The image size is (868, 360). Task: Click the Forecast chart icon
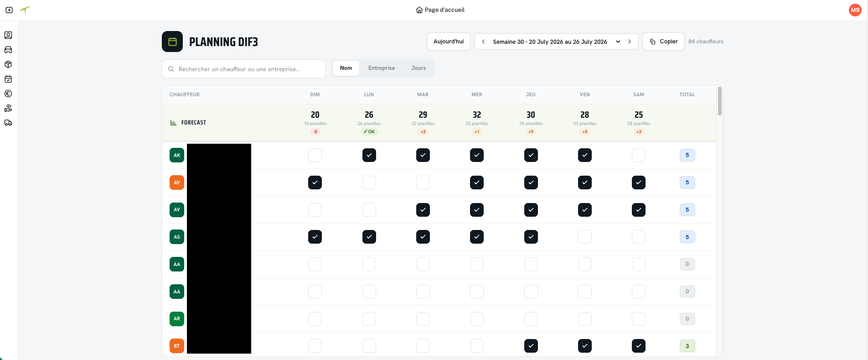pyautogui.click(x=173, y=123)
